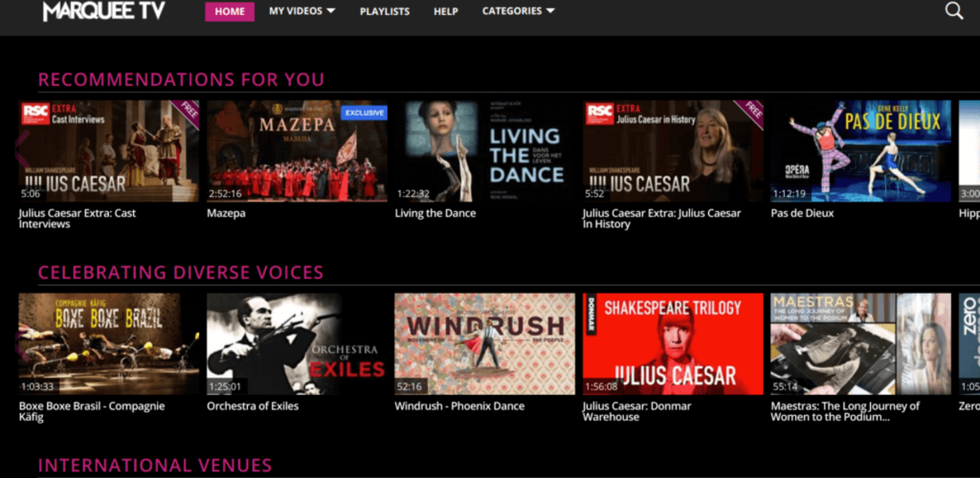Click the Exclusive badge on Mazepa
Screen dimensions: 980x478
(x=364, y=113)
